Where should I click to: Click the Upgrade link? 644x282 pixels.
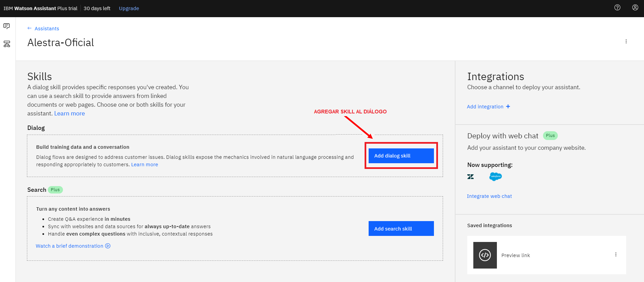coord(129,8)
